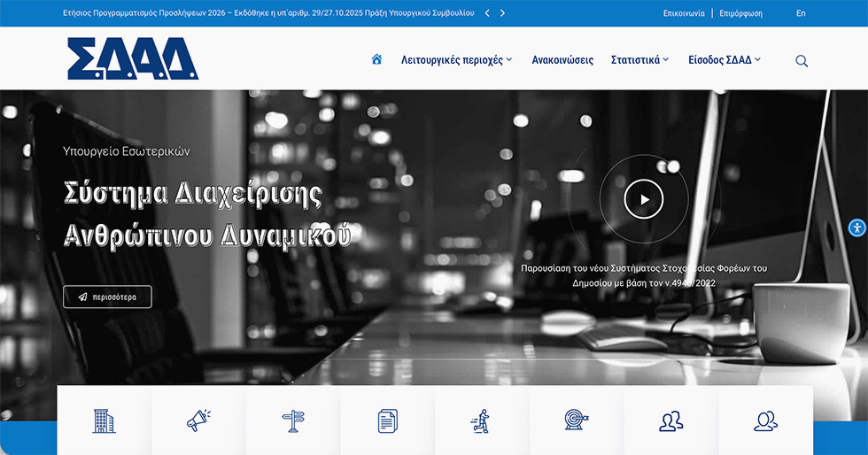Click the documents icon tile
This screenshot has width=868, height=455.
tap(387, 420)
